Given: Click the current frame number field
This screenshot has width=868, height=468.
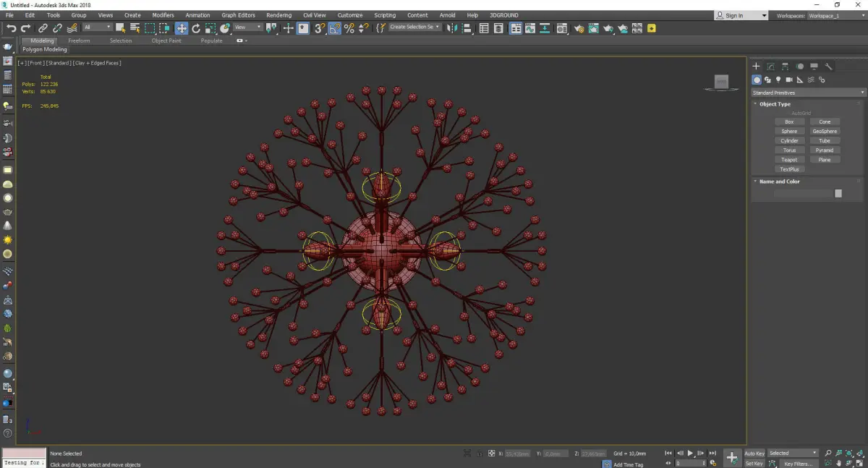Looking at the screenshot, I should click(x=690, y=463).
